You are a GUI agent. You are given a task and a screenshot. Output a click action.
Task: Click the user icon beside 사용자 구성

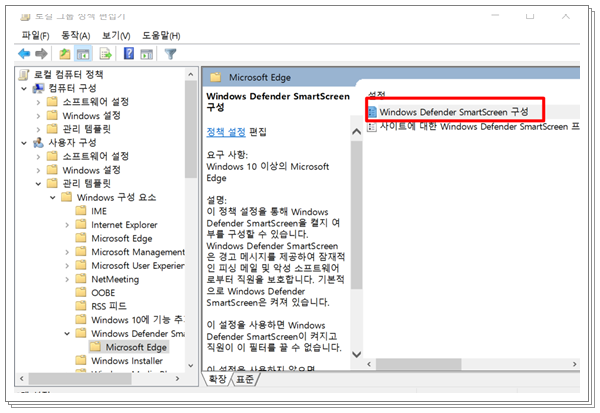click(x=38, y=143)
